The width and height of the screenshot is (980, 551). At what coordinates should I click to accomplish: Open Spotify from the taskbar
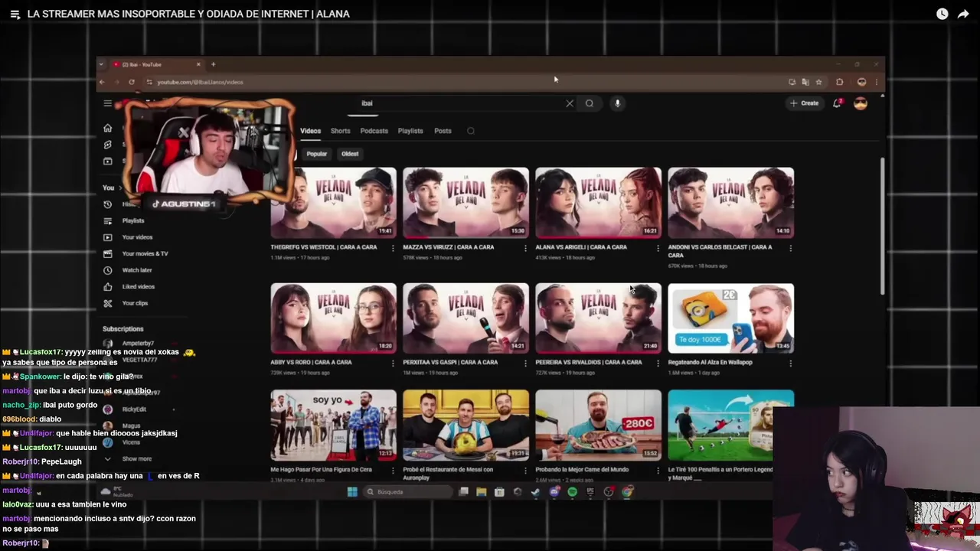pos(572,492)
